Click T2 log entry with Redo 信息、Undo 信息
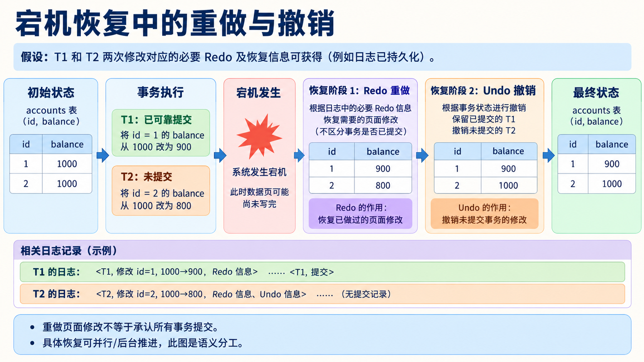Viewport: 644px width, 362px height. 201,294
